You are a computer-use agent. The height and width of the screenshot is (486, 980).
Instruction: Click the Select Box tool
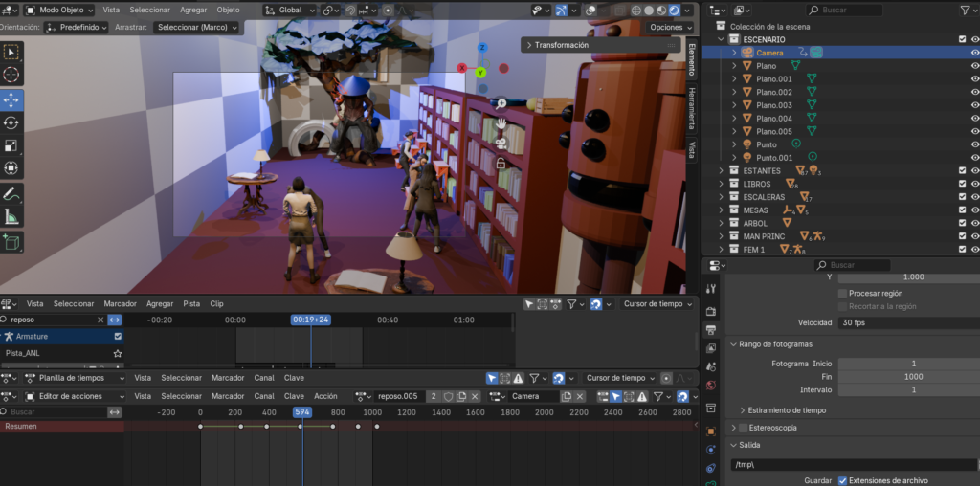point(11,52)
